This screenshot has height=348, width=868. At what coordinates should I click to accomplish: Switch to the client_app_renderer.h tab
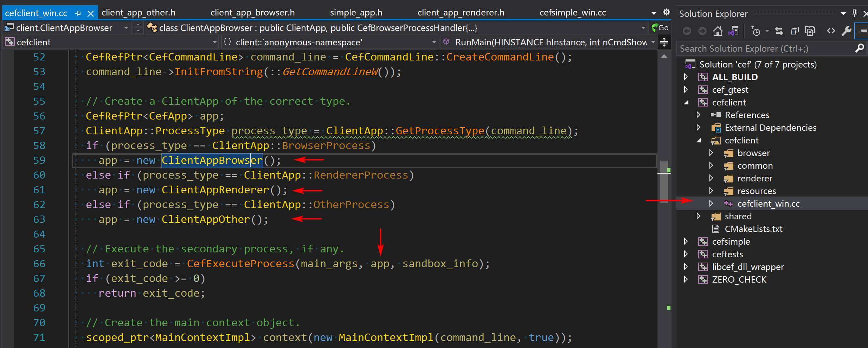click(461, 13)
